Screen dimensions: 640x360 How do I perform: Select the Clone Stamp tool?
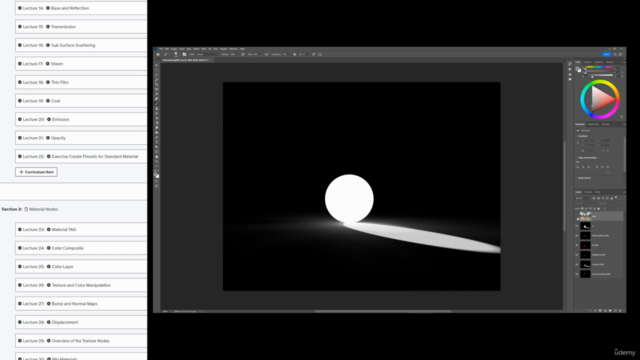pos(157,108)
